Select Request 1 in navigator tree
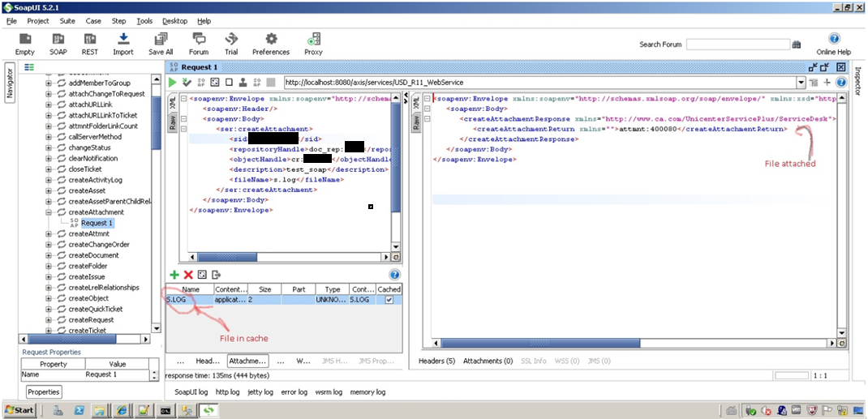868x419 pixels. click(97, 224)
